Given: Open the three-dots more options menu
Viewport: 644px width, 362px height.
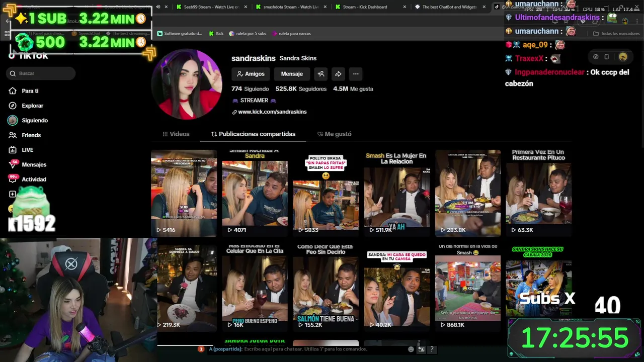Looking at the screenshot, I should click(356, 74).
